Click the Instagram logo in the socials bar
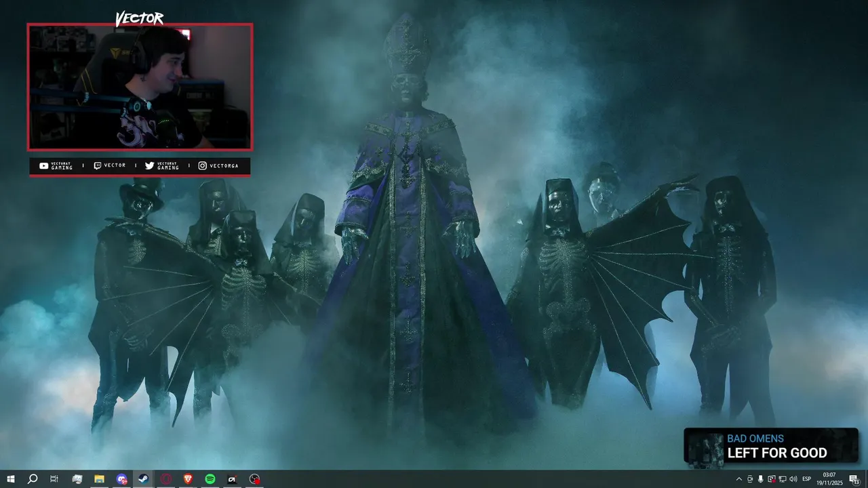868x488 pixels. click(202, 165)
